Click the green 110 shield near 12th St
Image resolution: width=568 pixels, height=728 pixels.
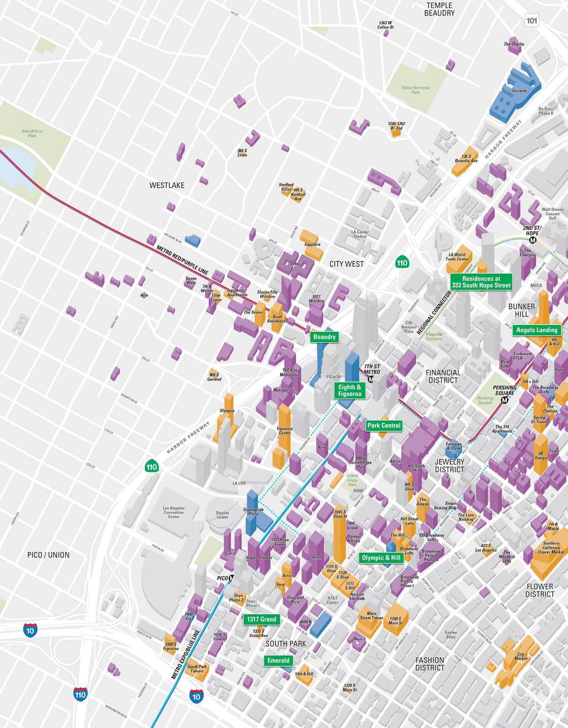pyautogui.click(x=151, y=467)
